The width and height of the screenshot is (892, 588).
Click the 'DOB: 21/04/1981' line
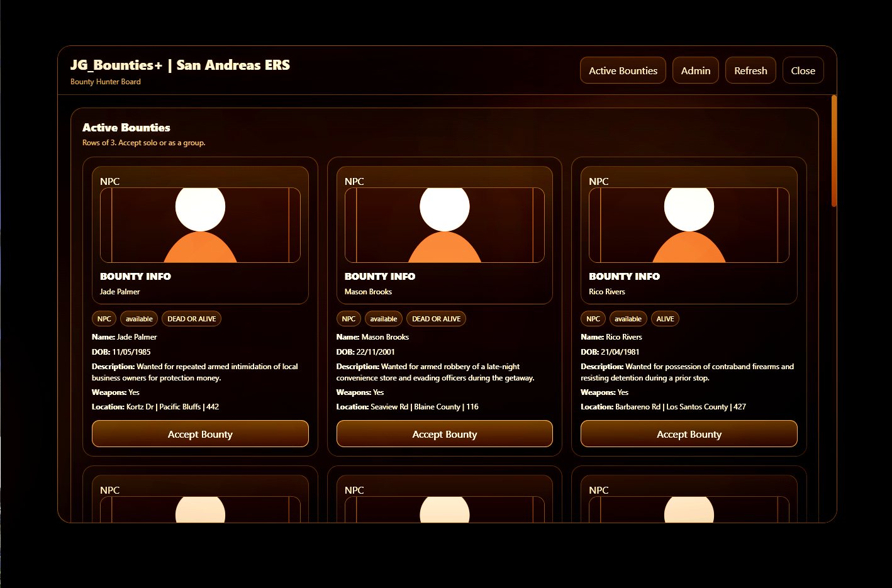click(610, 352)
